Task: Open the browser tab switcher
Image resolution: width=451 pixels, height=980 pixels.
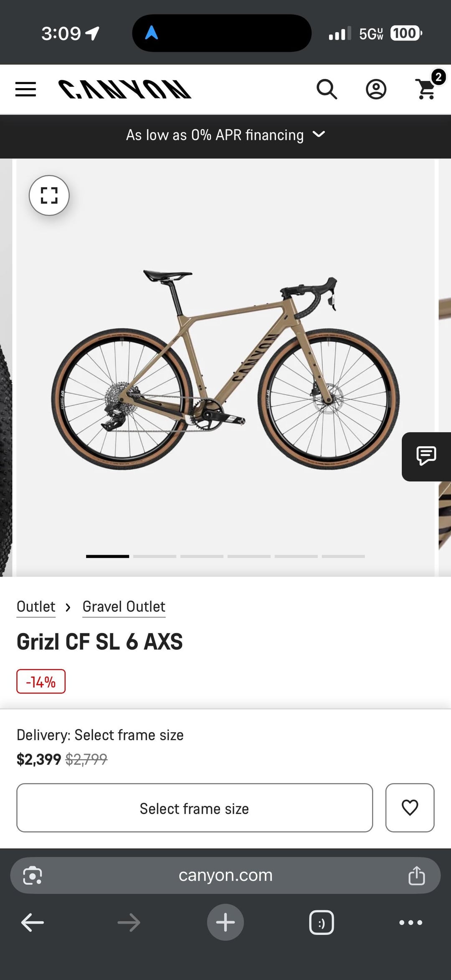Action: pos(322,922)
